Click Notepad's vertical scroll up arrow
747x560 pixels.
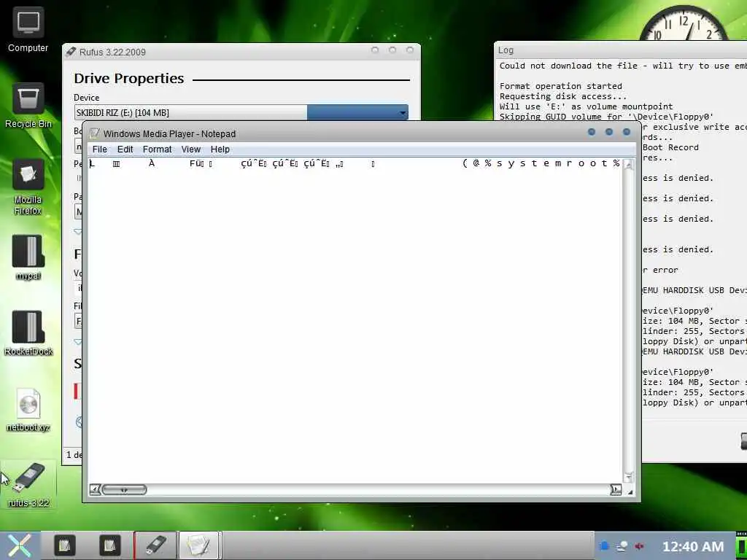pyautogui.click(x=628, y=165)
